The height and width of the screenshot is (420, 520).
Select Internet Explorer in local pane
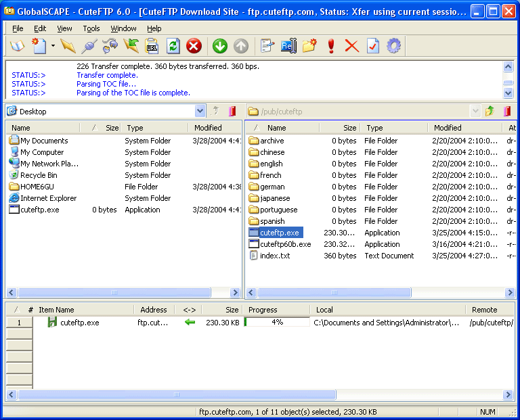click(43, 198)
